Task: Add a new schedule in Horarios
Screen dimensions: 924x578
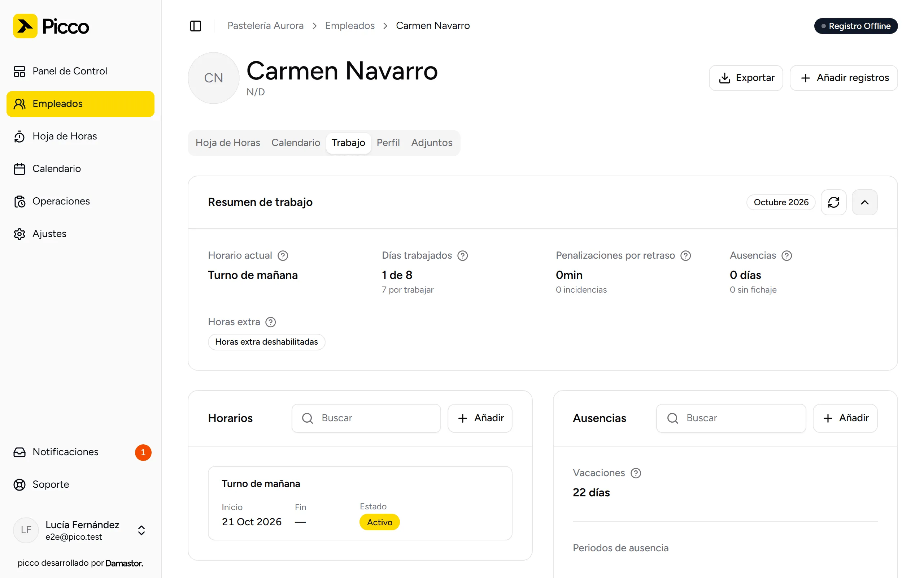Action: 480,418
